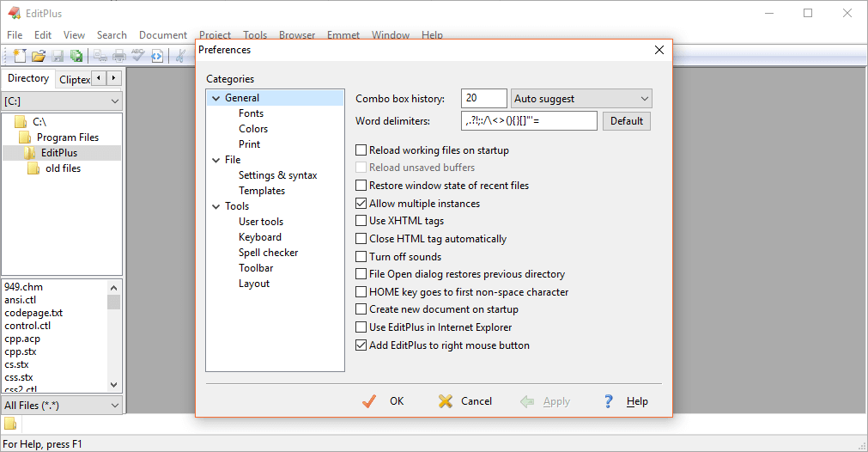Open the All Files (*.*) filter dropdown
This screenshot has width=868, height=452.
[x=62, y=406]
